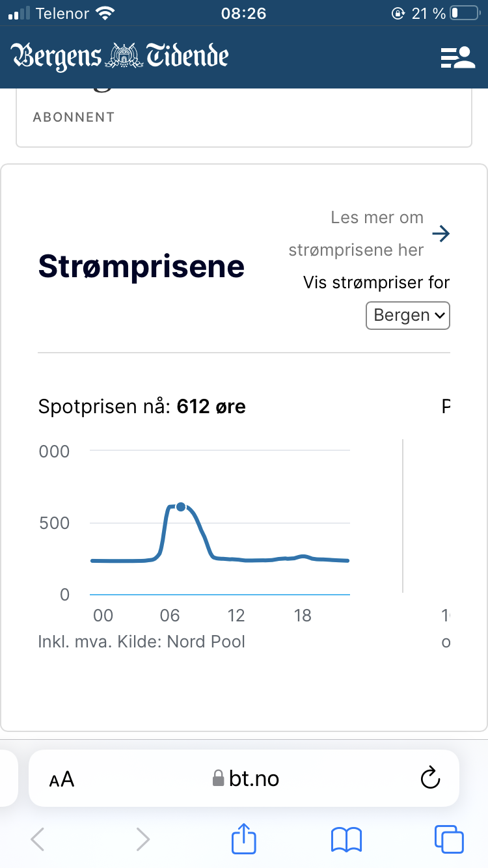This screenshot has height=868, width=488.
Task: Click the Bergens Tidende logo
Action: pyautogui.click(x=120, y=57)
